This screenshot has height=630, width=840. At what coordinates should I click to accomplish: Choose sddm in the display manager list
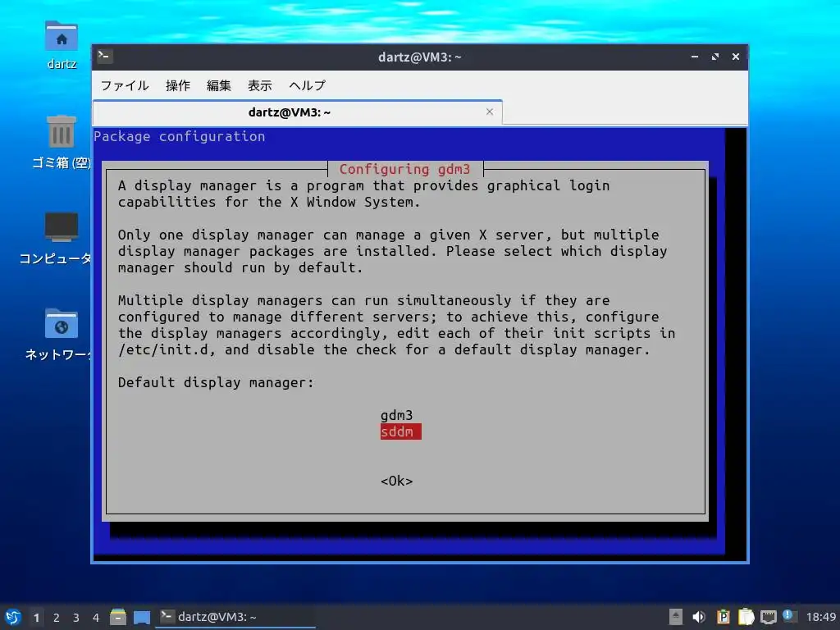coord(400,431)
